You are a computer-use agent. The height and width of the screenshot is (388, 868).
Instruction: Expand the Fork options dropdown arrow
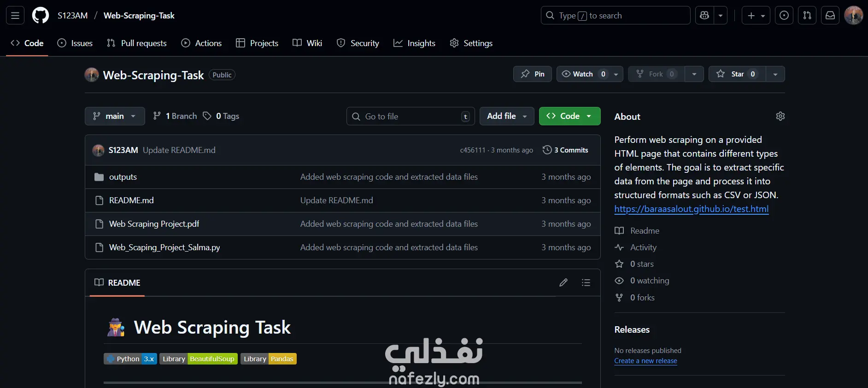(x=694, y=74)
